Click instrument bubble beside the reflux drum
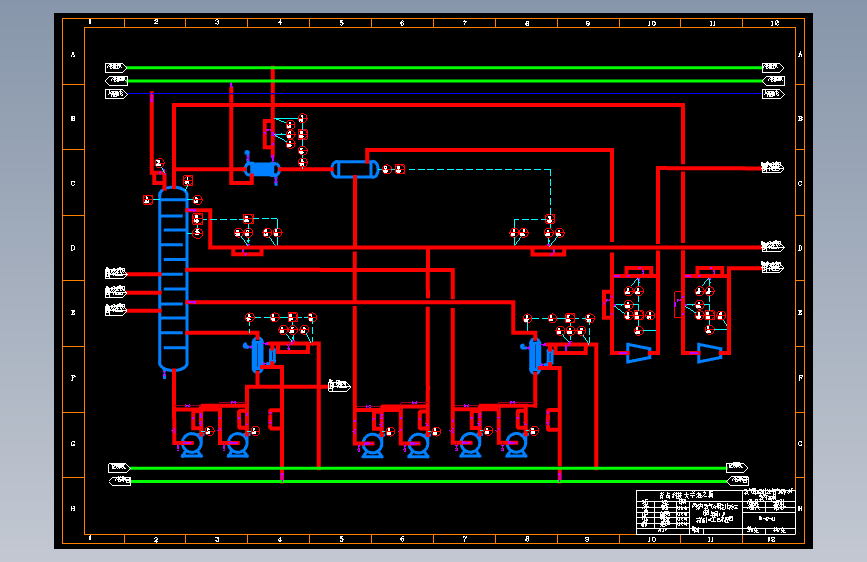Image resolution: width=867 pixels, height=562 pixels. point(387,169)
